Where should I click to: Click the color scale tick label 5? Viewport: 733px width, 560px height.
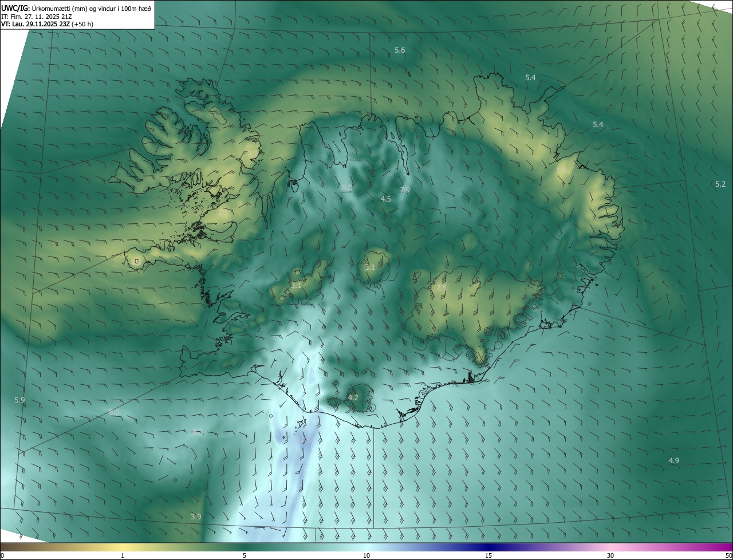point(245,555)
